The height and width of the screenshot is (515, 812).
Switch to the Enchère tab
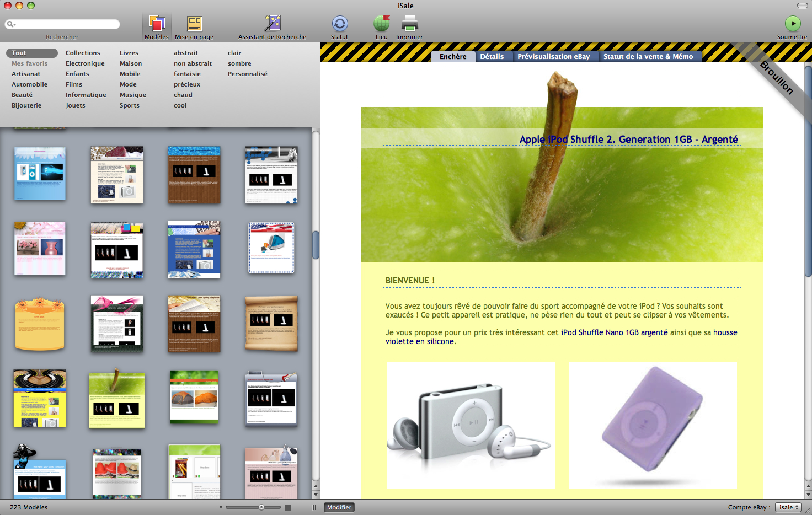pos(453,56)
